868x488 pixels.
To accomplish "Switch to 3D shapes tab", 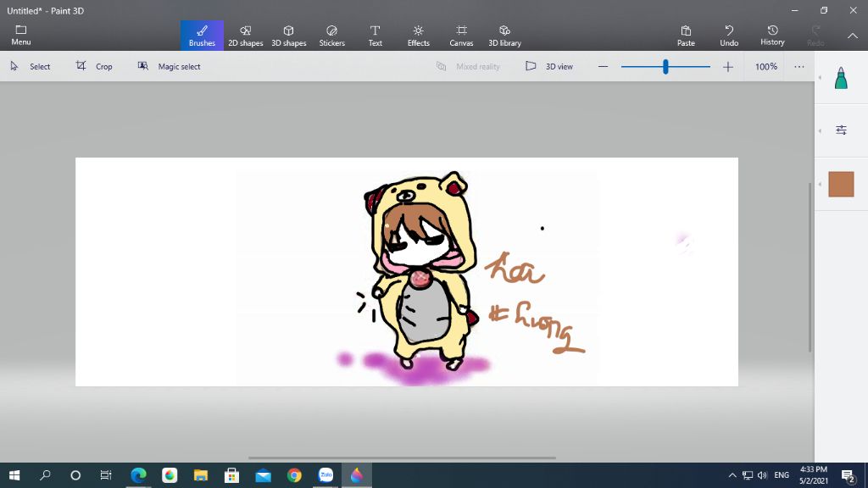I will 288,36.
